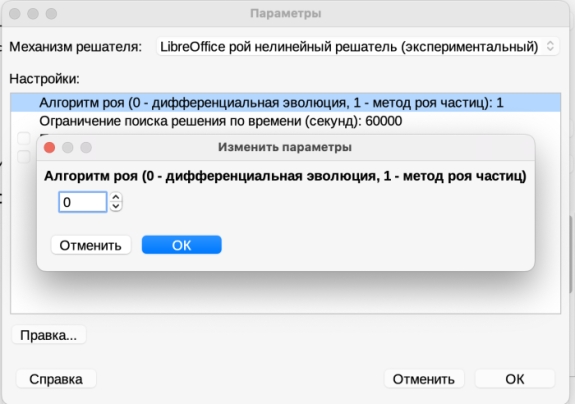Image resolution: width=575 pixels, height=404 pixels.
Task: Click the Изменить параметры title bar
Action: pyautogui.click(x=286, y=147)
